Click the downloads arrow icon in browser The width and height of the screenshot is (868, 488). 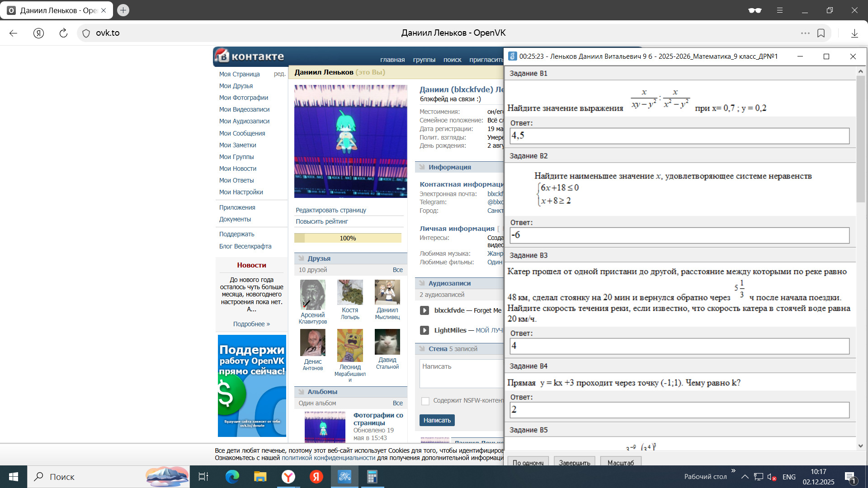coord(854,33)
